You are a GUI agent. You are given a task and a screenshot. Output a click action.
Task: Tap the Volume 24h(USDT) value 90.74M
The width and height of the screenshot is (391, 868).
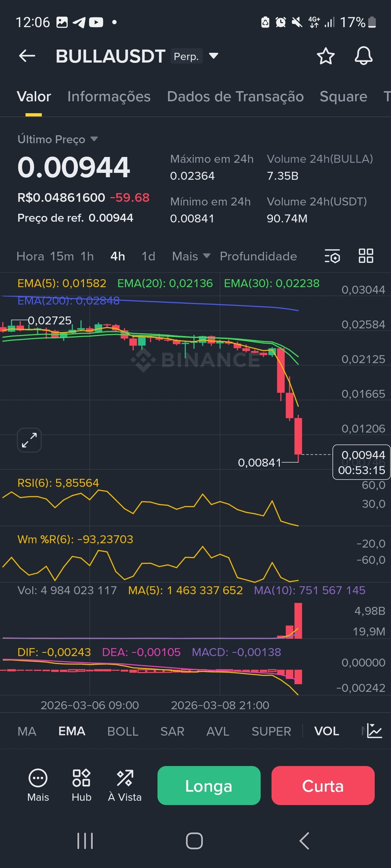(x=287, y=218)
